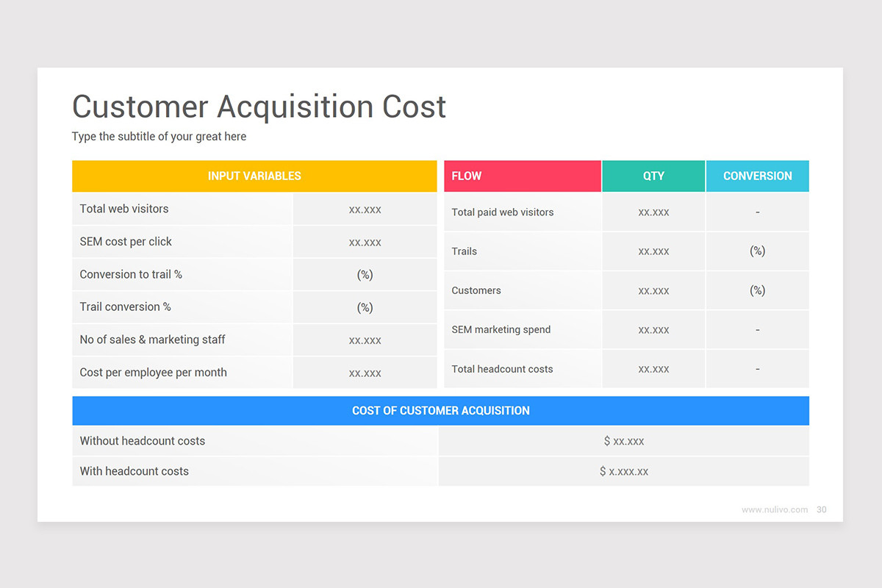Click the www.nulivo.com footer text
This screenshot has width=882, height=588.
775,509
